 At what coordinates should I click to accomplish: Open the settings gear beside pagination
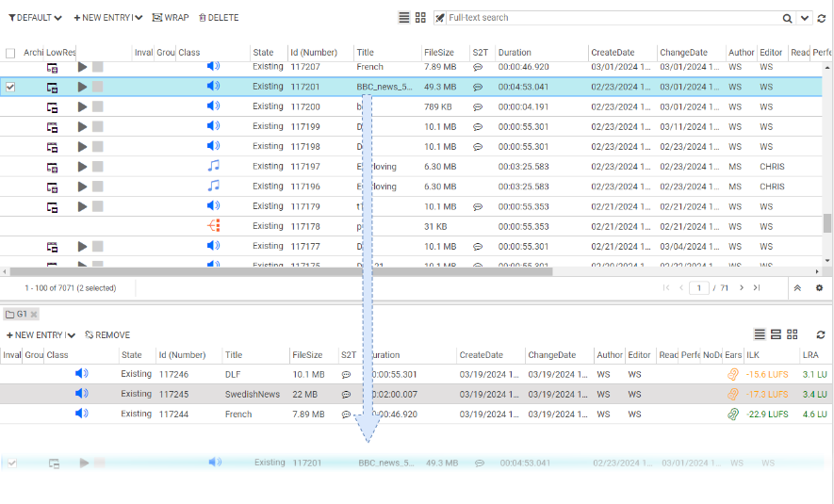pos(819,287)
